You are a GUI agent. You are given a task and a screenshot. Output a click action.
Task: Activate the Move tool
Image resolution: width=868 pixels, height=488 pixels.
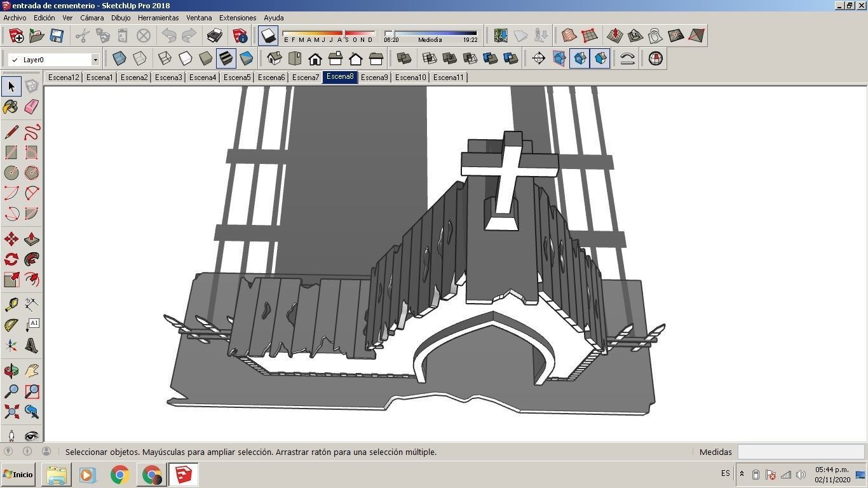[x=11, y=239]
